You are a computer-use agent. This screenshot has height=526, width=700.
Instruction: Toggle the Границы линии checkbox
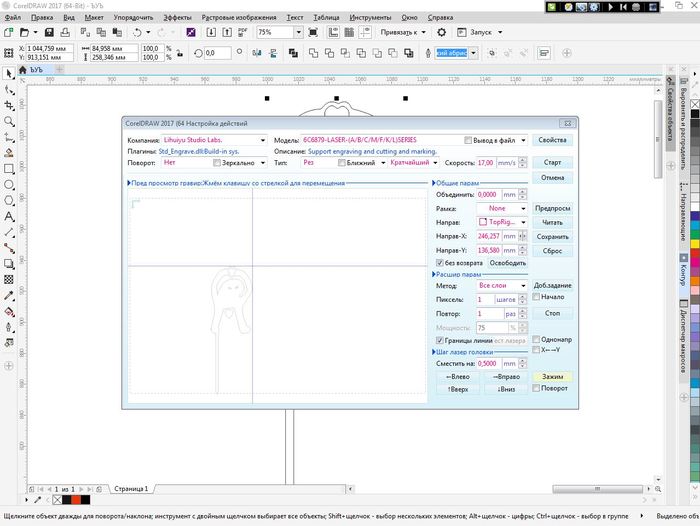click(440, 340)
